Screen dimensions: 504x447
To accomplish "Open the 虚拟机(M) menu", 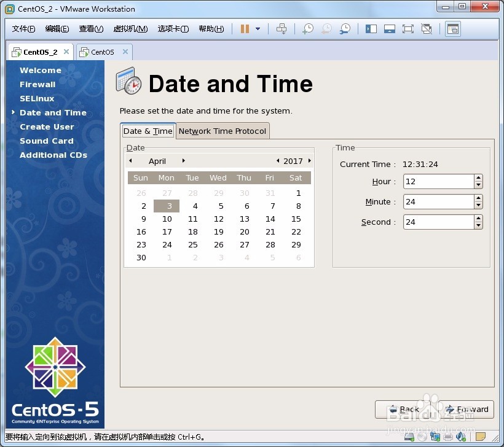I will [130, 29].
